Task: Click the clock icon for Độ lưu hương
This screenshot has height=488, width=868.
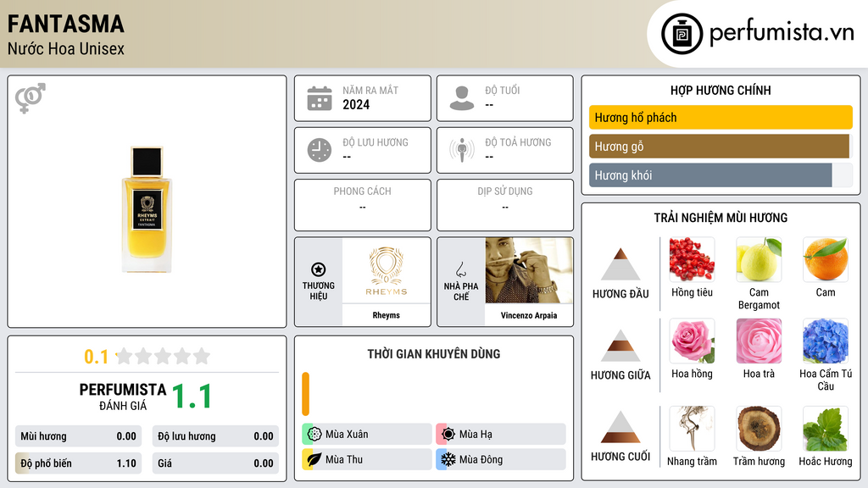Action: (320, 150)
